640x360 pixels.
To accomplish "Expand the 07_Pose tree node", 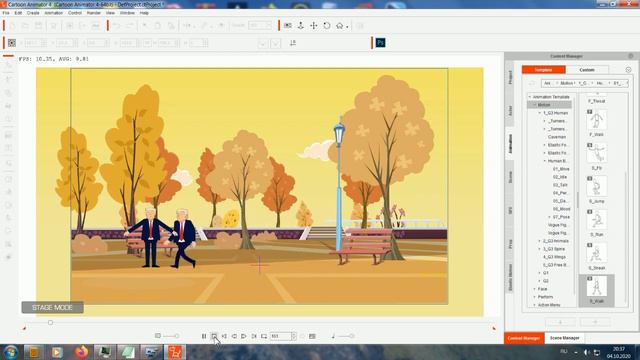I will [549, 217].
